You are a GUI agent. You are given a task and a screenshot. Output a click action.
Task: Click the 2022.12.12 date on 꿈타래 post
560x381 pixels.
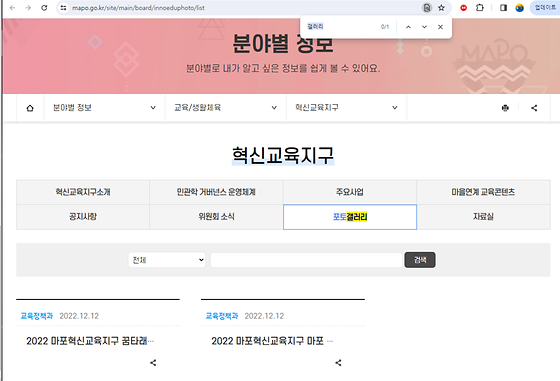(79, 316)
